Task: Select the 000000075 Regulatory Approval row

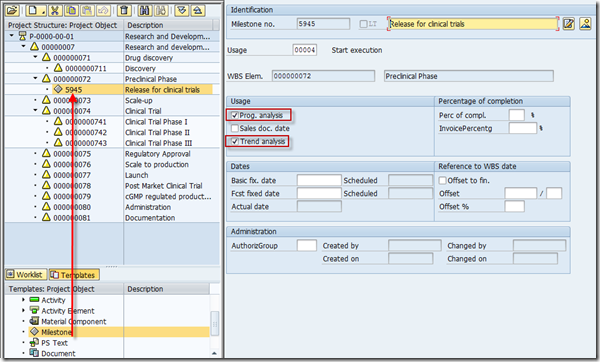Action: click(112, 154)
